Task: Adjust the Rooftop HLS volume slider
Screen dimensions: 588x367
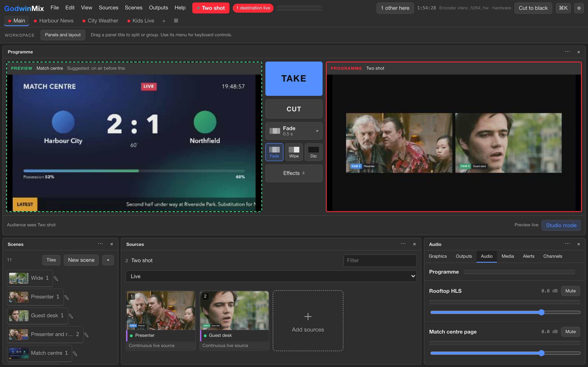Action: click(x=505, y=312)
